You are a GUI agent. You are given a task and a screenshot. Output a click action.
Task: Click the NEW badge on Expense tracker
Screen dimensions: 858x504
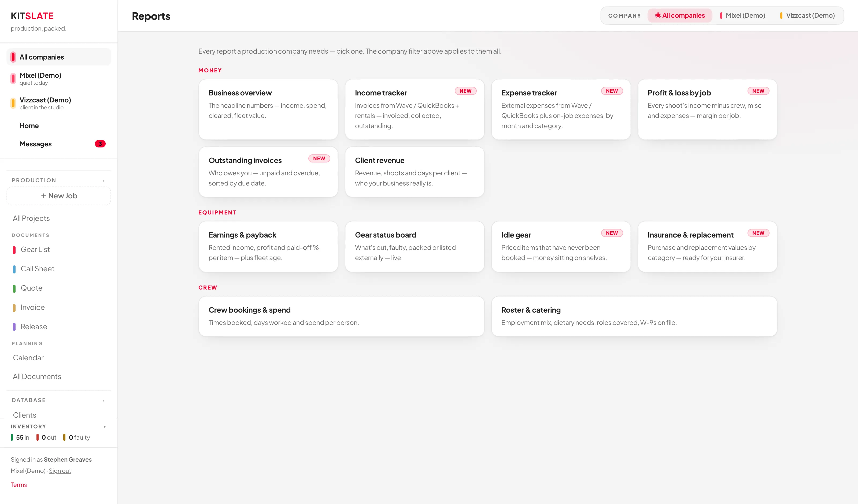coord(612,91)
